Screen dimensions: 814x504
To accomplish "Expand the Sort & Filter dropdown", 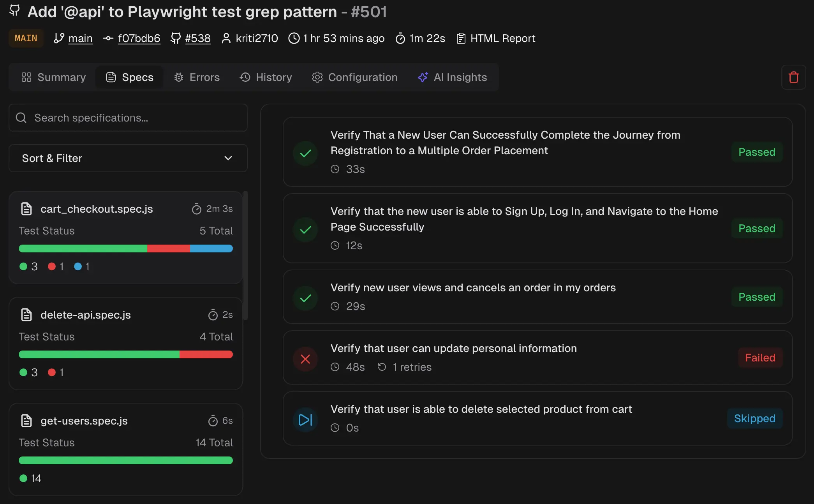I will [x=128, y=158].
